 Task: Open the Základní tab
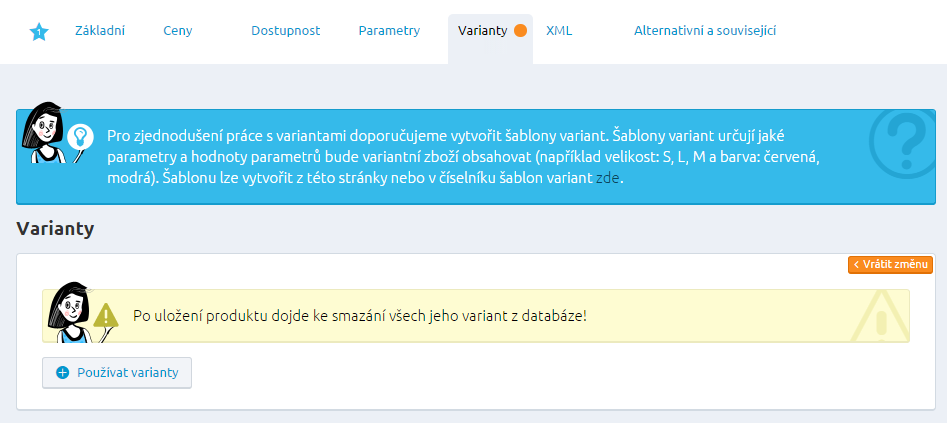coord(99,31)
